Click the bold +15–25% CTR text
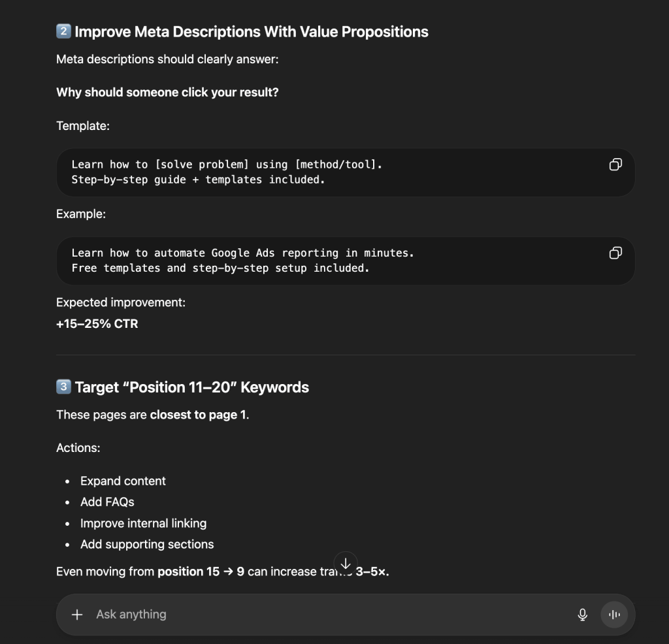The image size is (669, 644). click(x=97, y=323)
